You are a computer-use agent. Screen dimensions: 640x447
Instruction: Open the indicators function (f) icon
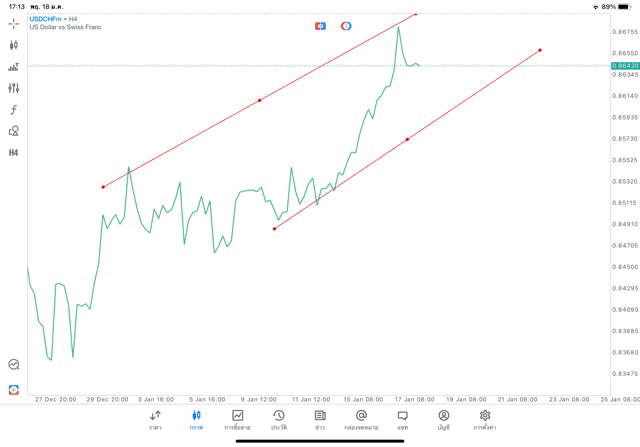tap(13, 109)
